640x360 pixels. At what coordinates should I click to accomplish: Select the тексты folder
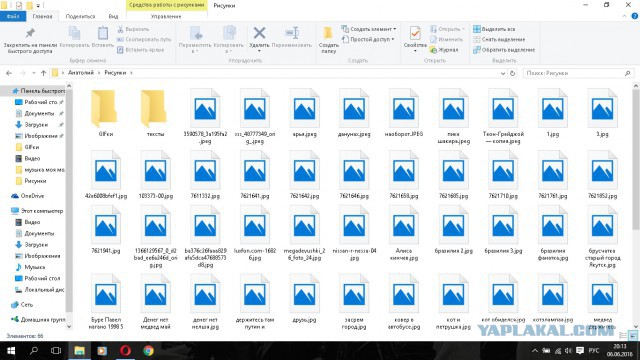click(155, 113)
